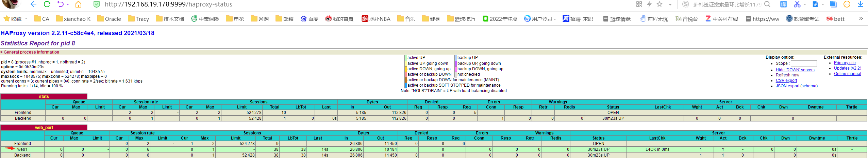Open the 招聘_求职 bookmark
Viewport: 868px width, 160px height.
point(579,19)
